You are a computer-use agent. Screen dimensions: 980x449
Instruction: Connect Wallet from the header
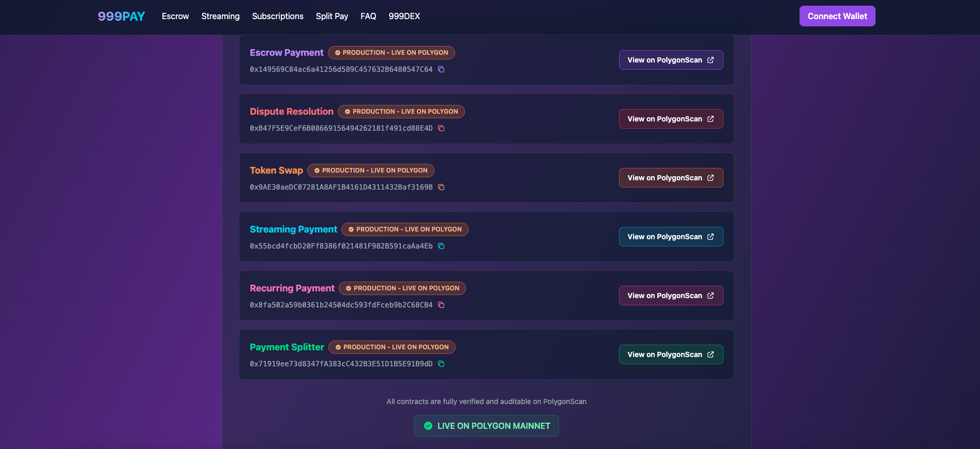(x=837, y=16)
